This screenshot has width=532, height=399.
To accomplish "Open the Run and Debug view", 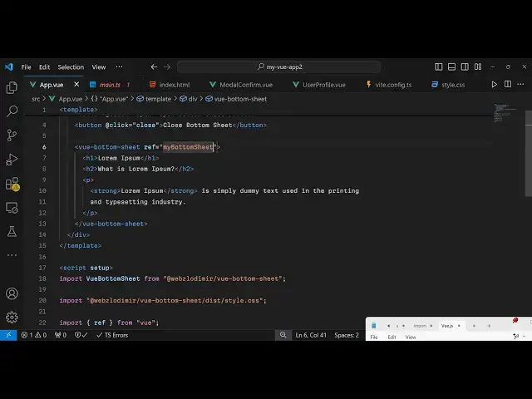I will click(12, 160).
